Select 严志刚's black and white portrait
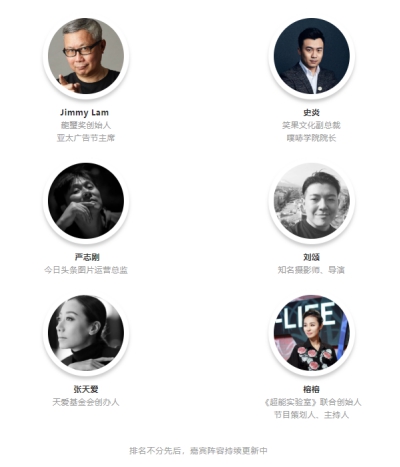Viewport: 400px width, 467px height. tap(86, 201)
